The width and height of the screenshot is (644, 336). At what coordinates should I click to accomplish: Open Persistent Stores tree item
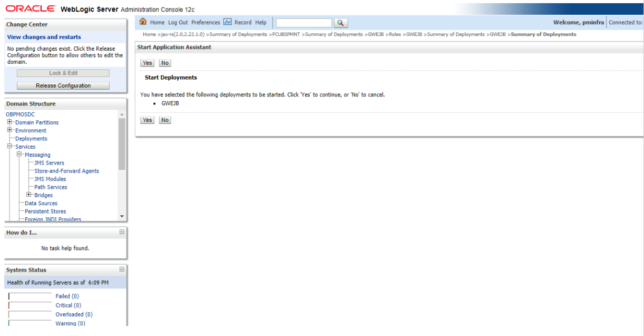45,212
